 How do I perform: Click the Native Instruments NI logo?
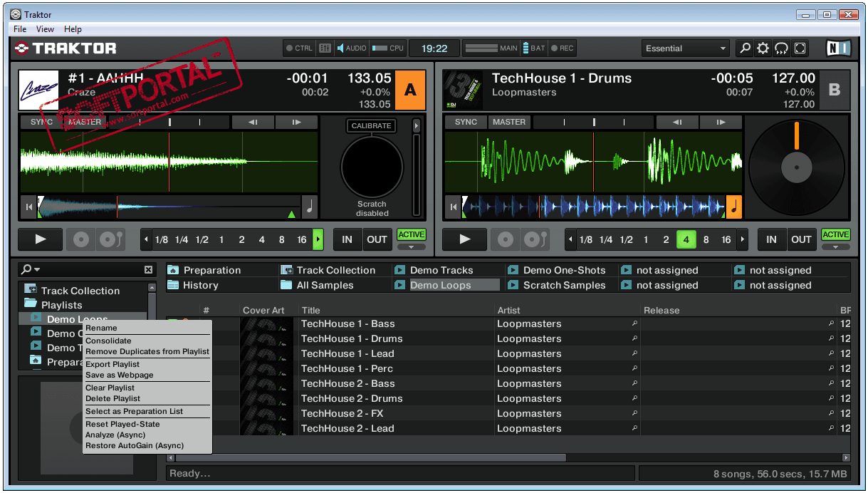click(838, 48)
